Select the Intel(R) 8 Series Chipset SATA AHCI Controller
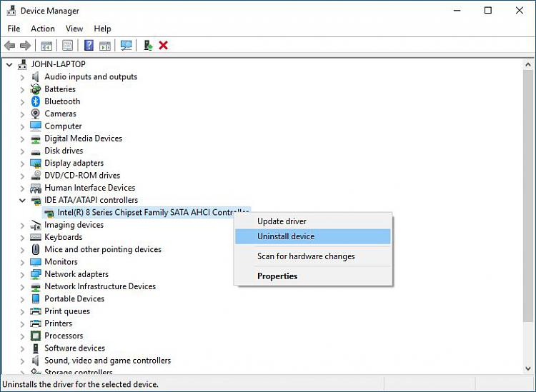Image resolution: width=536 pixels, height=392 pixels. point(147,212)
